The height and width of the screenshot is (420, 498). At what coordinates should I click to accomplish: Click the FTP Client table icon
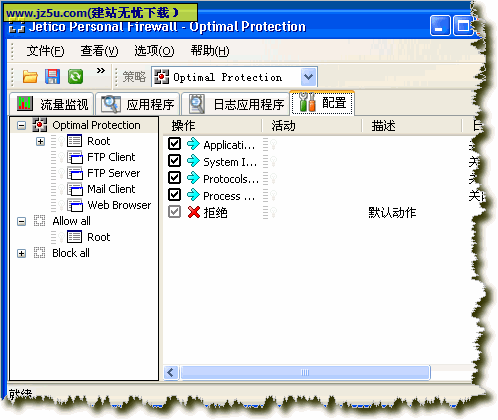click(x=75, y=157)
